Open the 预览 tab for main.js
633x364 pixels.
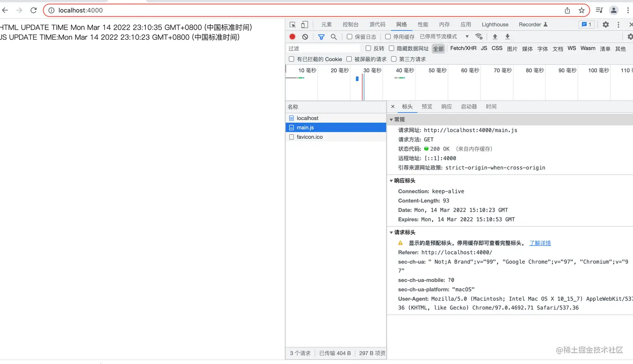point(427,106)
